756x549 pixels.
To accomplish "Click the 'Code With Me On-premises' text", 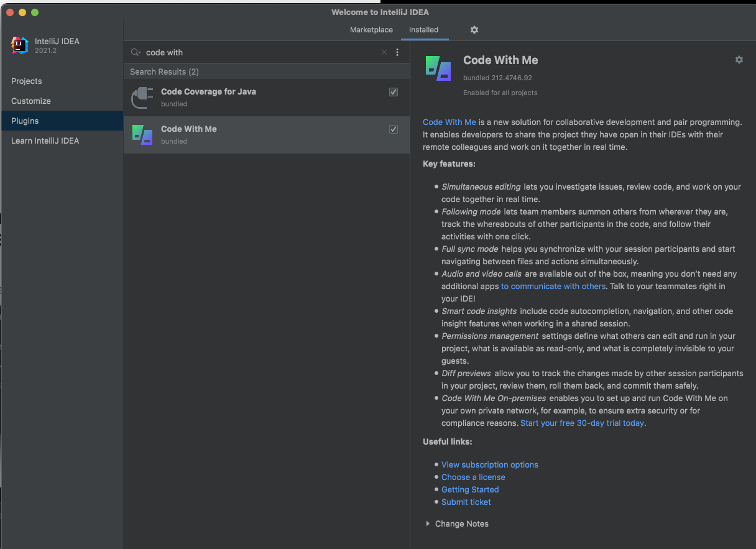I will 494,398.
